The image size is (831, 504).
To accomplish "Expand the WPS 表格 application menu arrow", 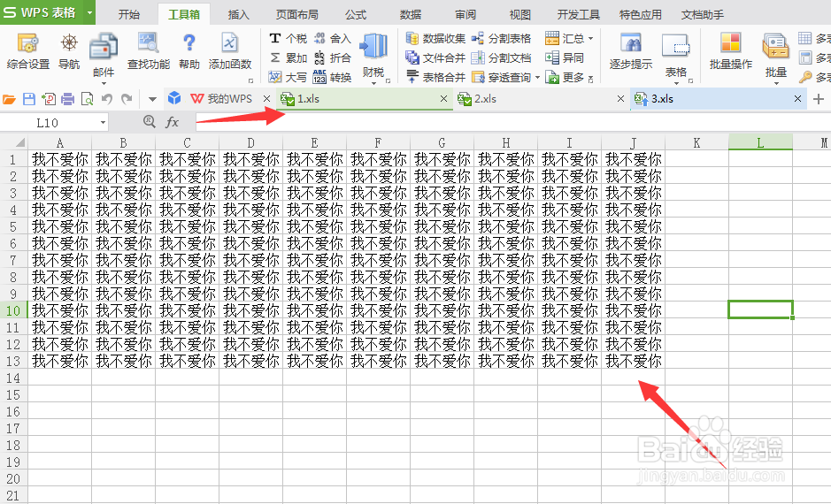I will point(89,12).
